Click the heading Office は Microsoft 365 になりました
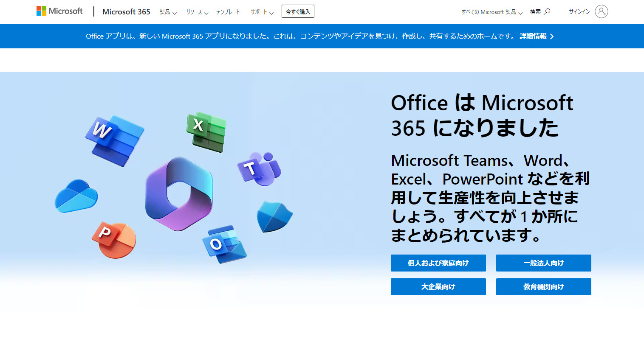 482,115
